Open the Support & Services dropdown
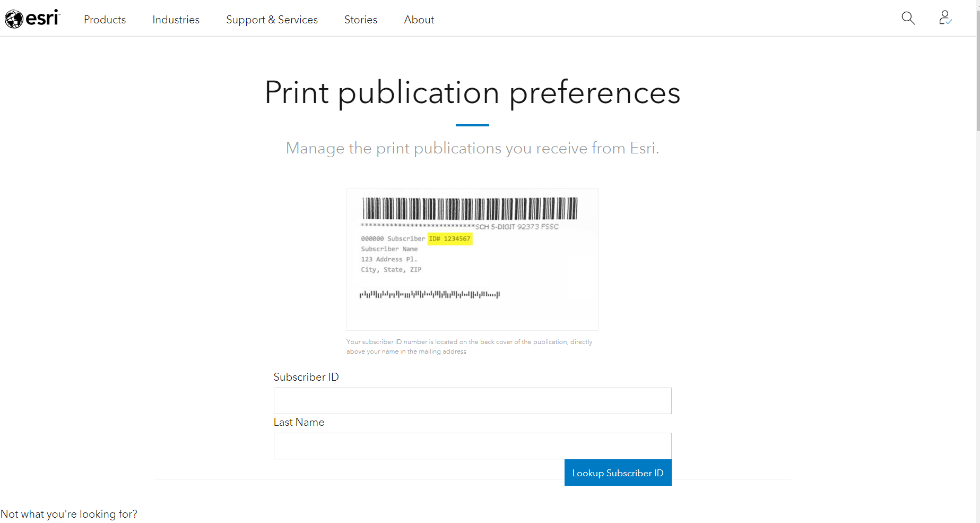Screen dimensions: 980x523 [x=272, y=19]
